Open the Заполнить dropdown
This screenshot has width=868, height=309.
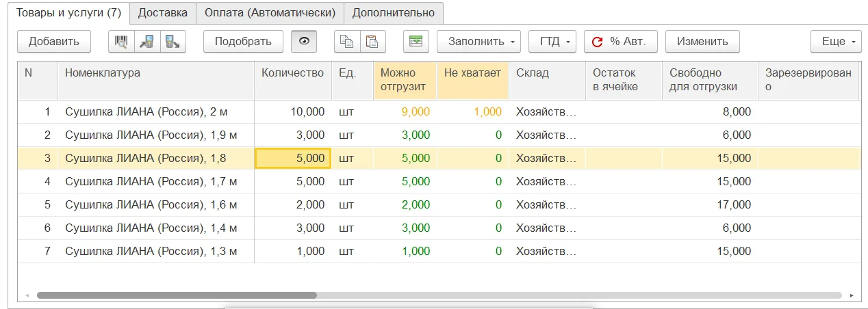pos(479,41)
